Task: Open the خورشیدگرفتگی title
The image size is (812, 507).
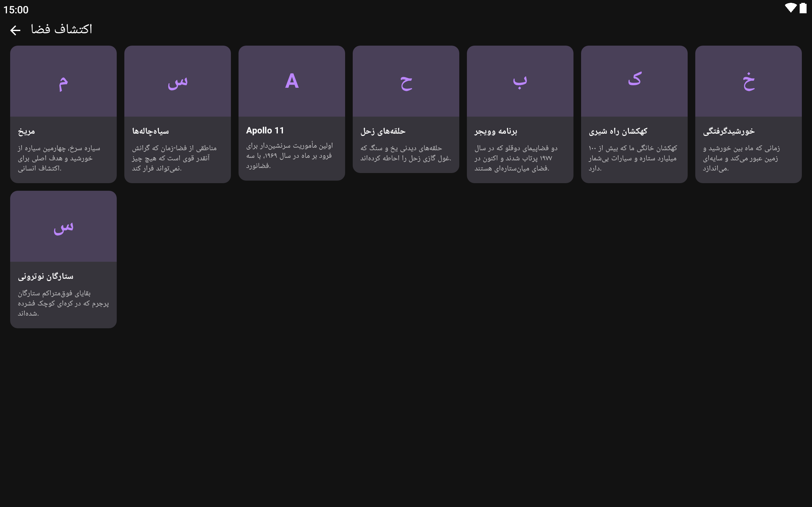Action: [729, 131]
